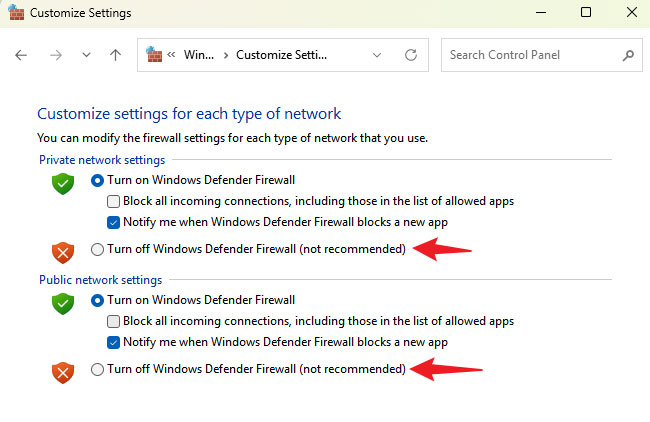650x422 pixels.
Task: Click green shield icon under Public network
Action: coord(63,304)
